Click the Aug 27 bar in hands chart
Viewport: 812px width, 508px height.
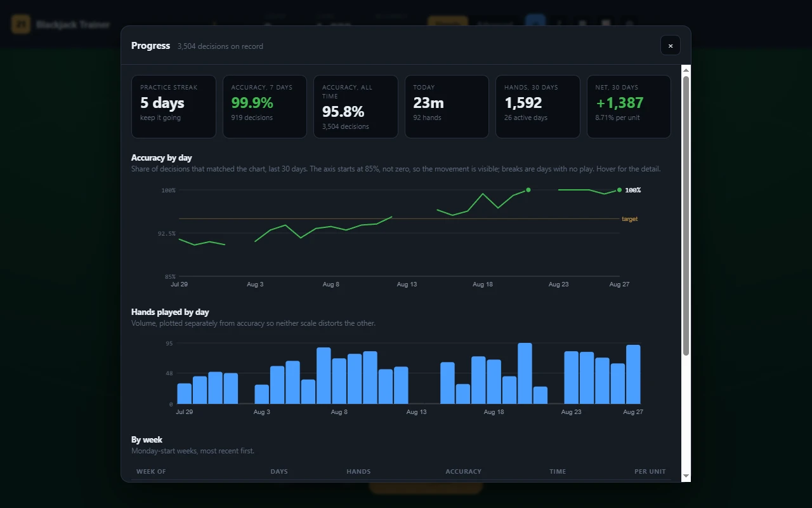(633, 375)
